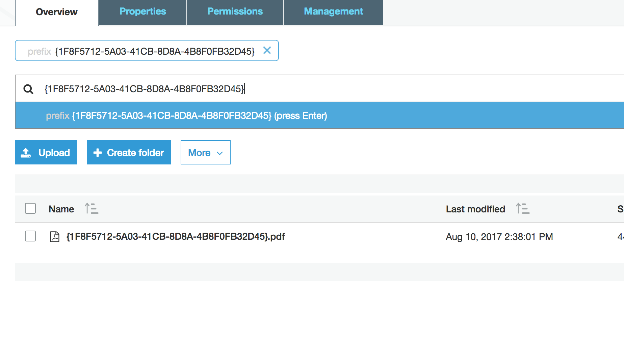Click the search magnifier icon

(28, 89)
